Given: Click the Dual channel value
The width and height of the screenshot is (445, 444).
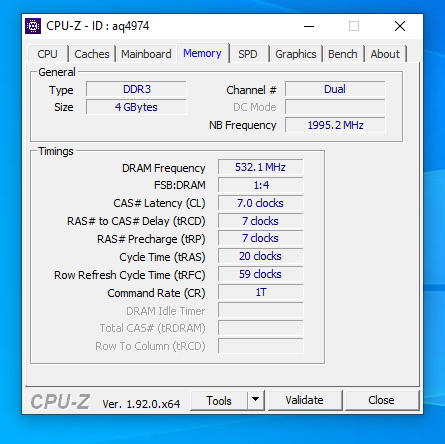Looking at the screenshot, I should 335,89.
